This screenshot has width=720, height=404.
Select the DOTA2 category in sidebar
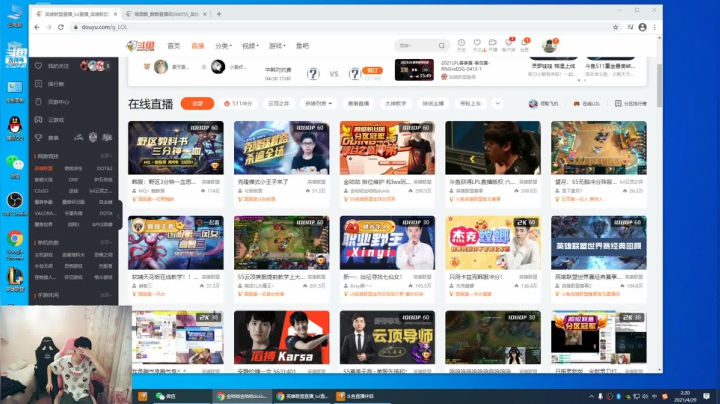tap(104, 168)
